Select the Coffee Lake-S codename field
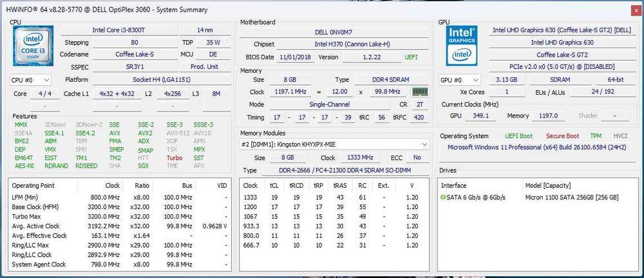This screenshot has width=644, height=278. tap(135, 54)
